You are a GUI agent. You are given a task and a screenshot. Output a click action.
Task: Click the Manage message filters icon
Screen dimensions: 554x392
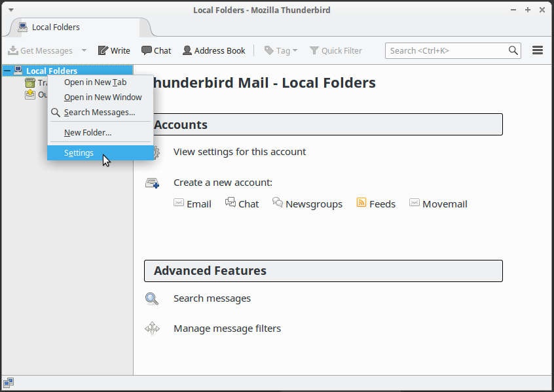152,329
